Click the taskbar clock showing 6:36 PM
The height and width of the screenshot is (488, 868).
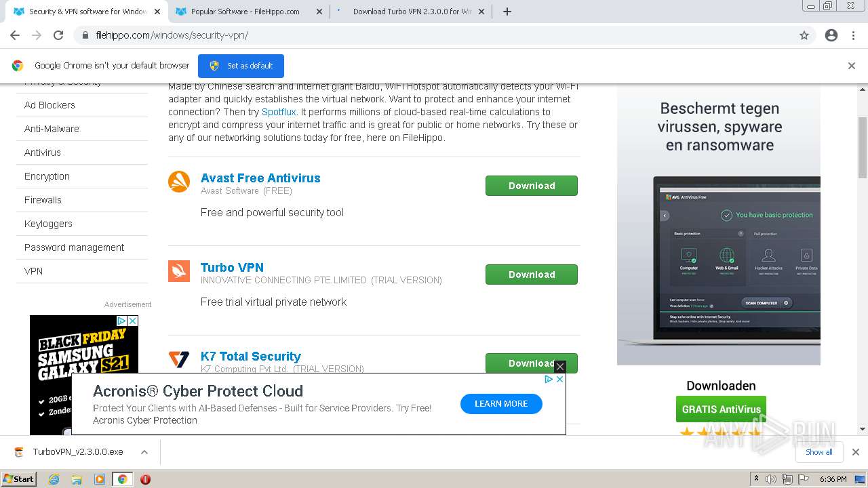tap(833, 479)
